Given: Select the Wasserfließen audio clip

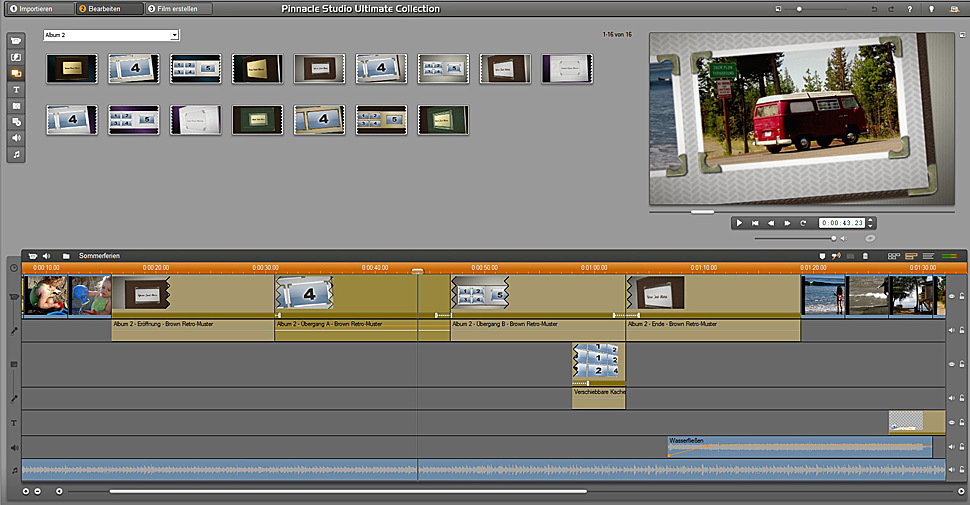Looking at the screenshot, I should [x=800, y=447].
